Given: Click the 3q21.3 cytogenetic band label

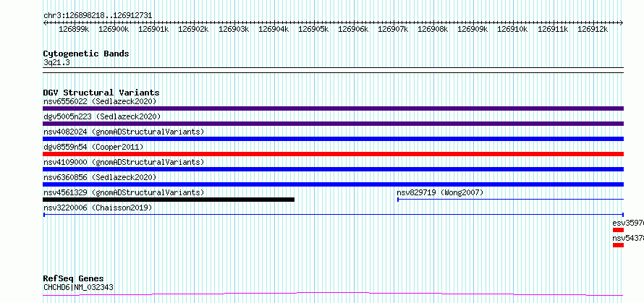Looking at the screenshot, I should [56, 63].
